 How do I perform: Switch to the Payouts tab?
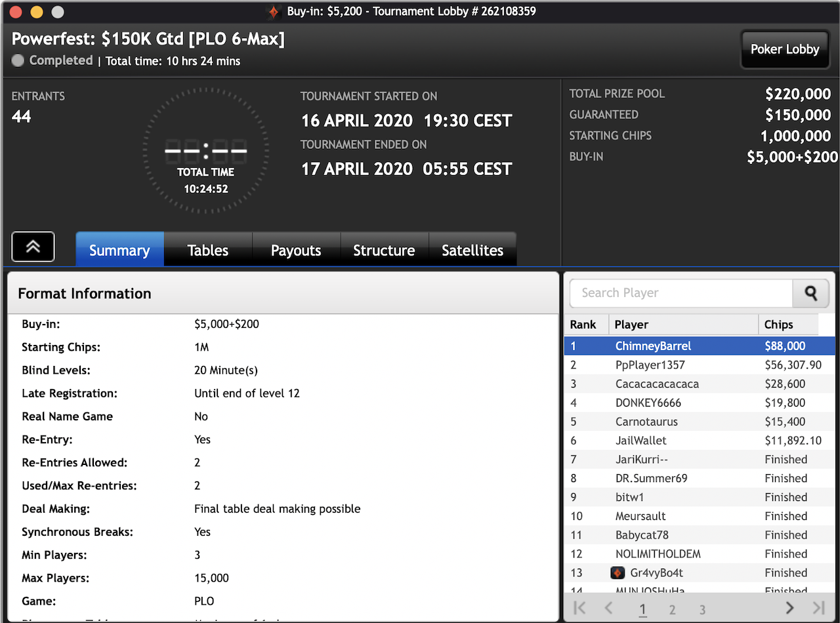[296, 250]
